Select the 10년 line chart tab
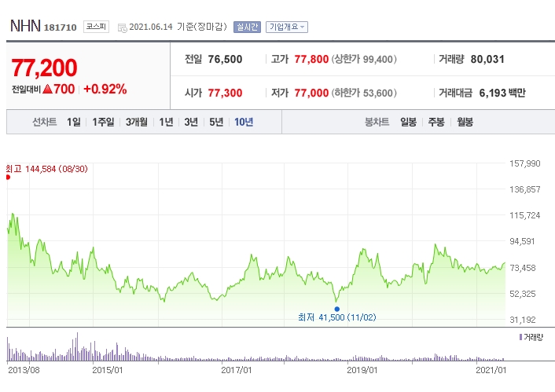This screenshot has width=555, height=392. pos(244,122)
